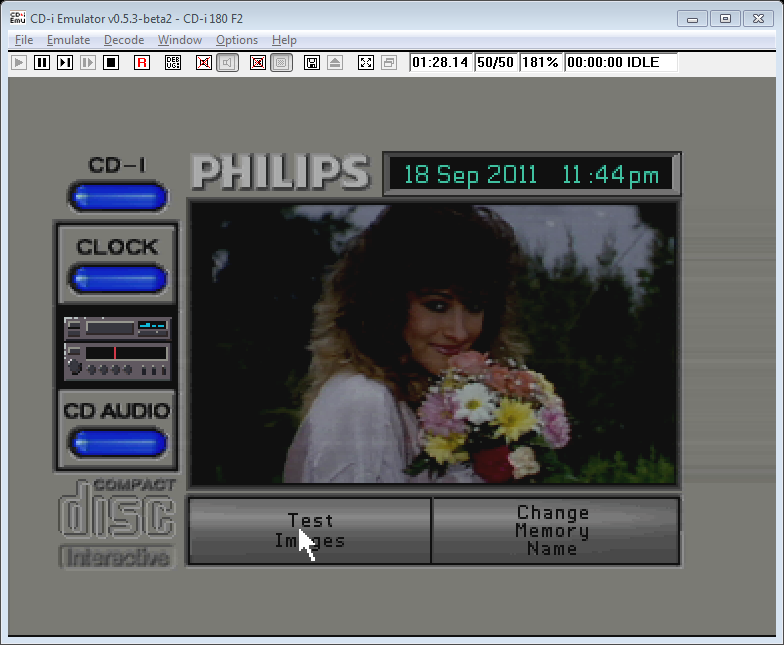Switch to fullscreen with the expand arrows icon
This screenshot has height=645, width=784.
tap(366, 62)
